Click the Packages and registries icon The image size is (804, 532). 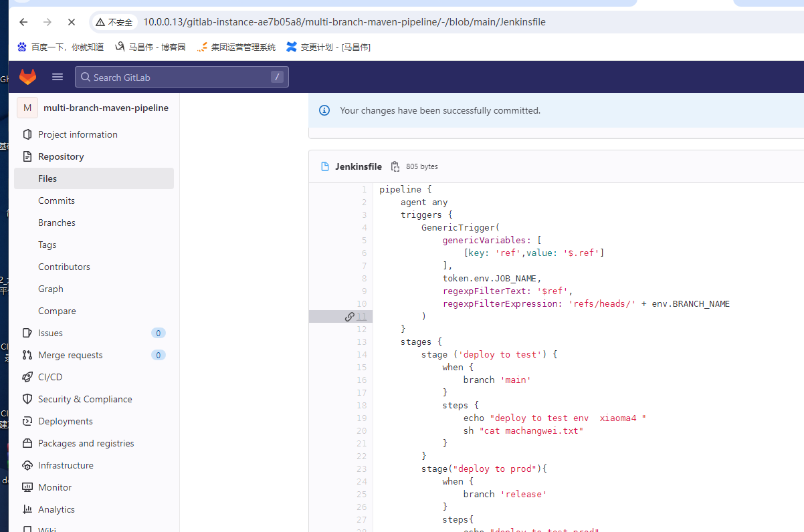point(27,443)
